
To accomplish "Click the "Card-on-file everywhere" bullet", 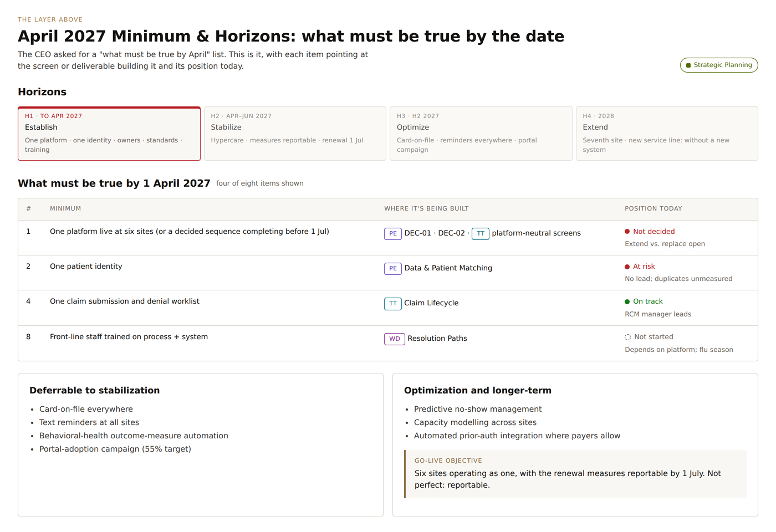I will tap(86, 410).
